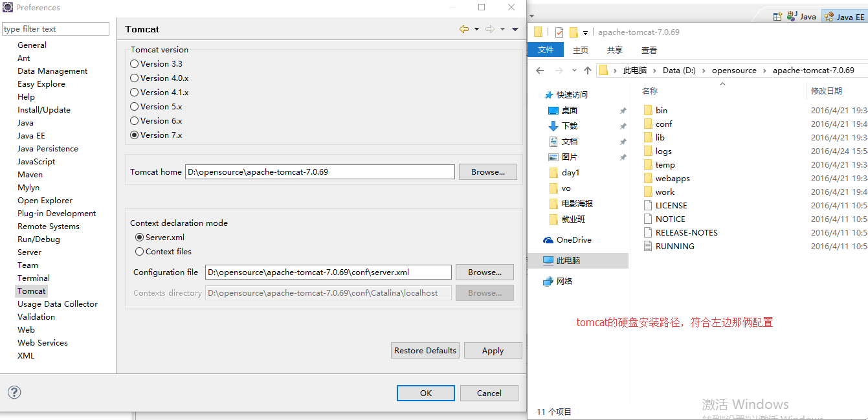
Task: Click Explorer forward navigation arrow
Action: [x=559, y=71]
